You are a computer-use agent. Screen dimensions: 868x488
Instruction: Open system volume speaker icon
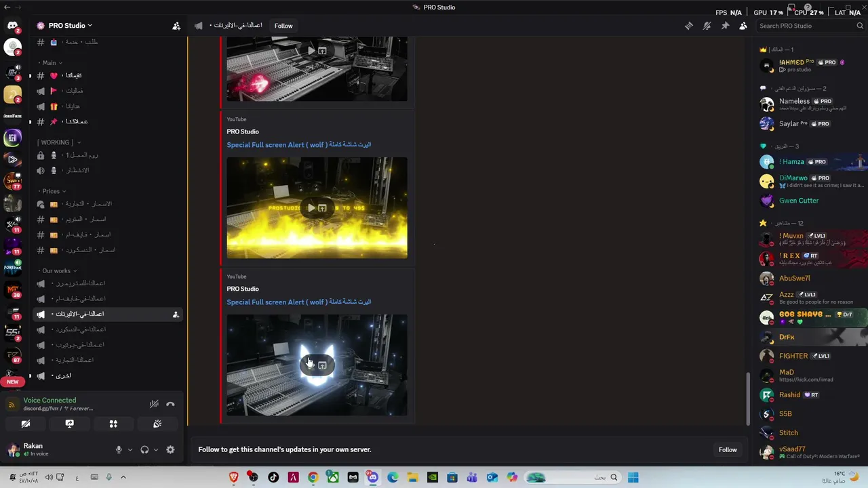coord(49,477)
